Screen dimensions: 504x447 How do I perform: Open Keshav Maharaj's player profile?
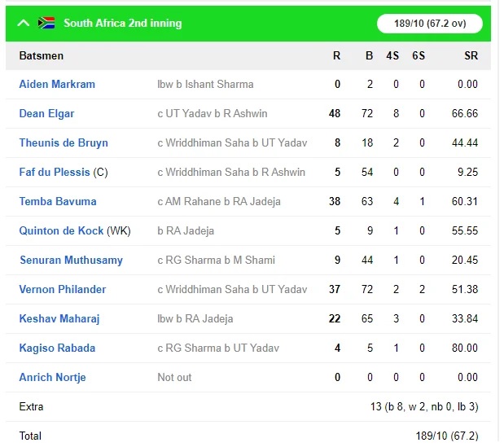tap(59, 319)
